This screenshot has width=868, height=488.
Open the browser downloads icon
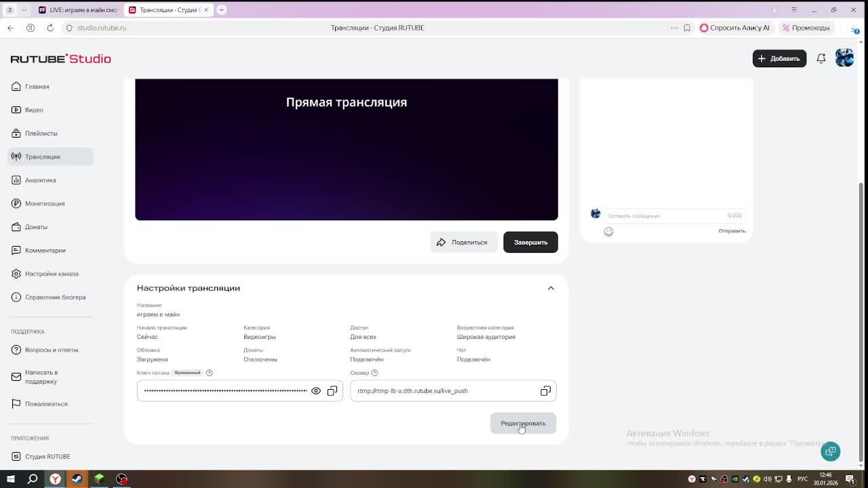coord(855,28)
